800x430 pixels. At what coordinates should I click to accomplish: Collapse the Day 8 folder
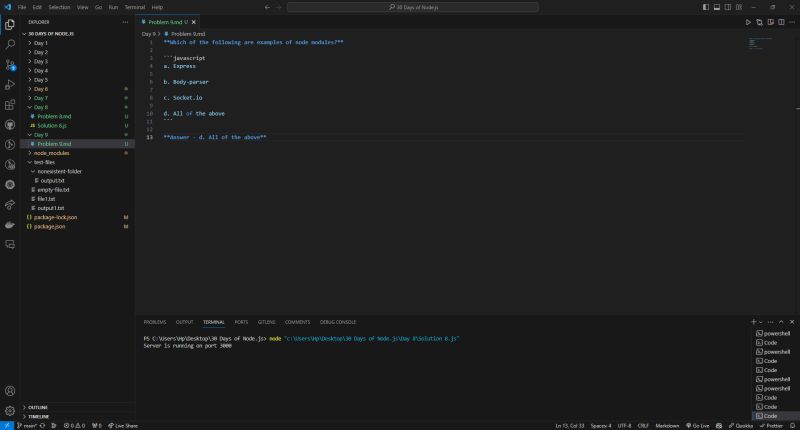click(78, 107)
